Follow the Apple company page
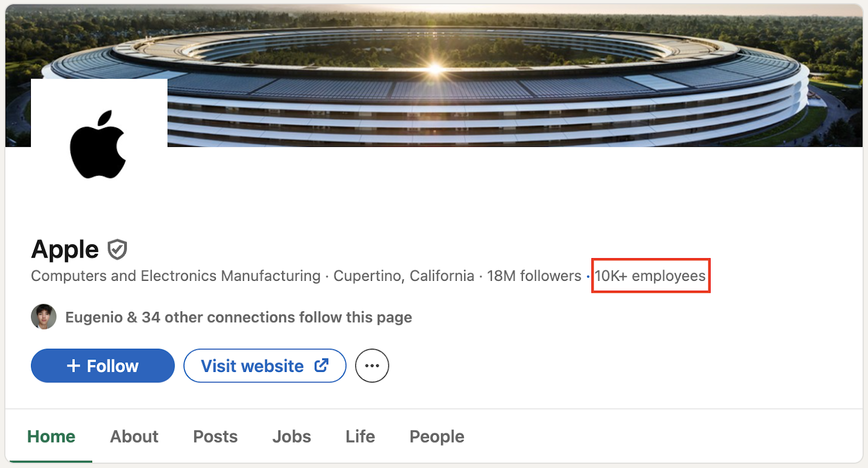 point(103,366)
